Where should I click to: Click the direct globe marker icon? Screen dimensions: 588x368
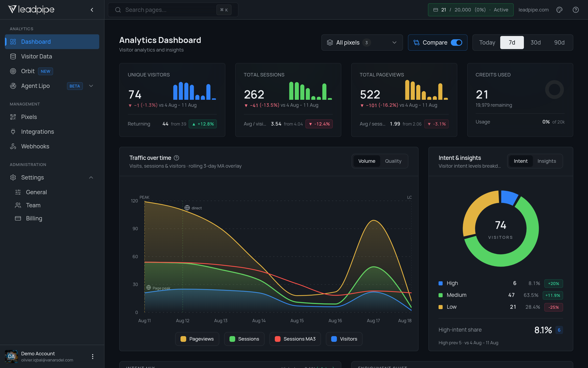187,208
